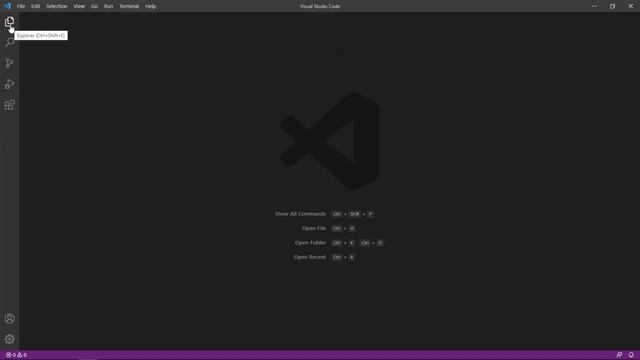Open the Go menu
Viewport: 640px width, 360px height.
[x=94, y=6]
